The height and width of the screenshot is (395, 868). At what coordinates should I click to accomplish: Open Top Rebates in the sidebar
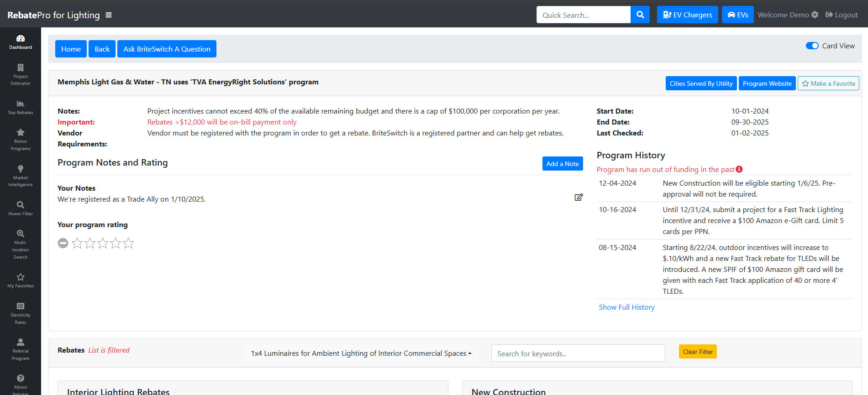pyautogui.click(x=21, y=108)
